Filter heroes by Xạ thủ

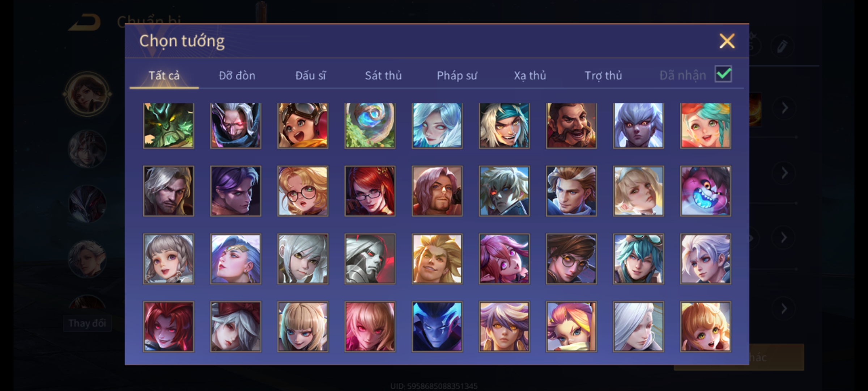pyautogui.click(x=530, y=75)
